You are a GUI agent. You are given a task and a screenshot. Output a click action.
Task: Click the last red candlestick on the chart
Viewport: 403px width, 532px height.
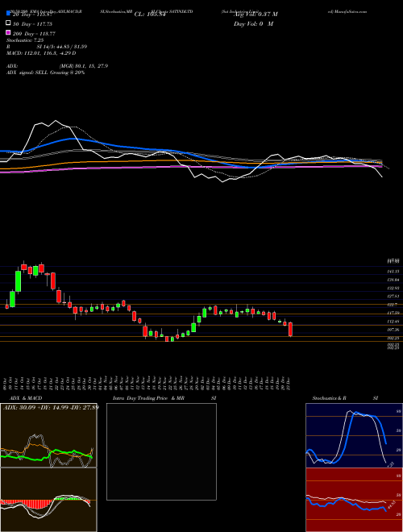coord(290,330)
